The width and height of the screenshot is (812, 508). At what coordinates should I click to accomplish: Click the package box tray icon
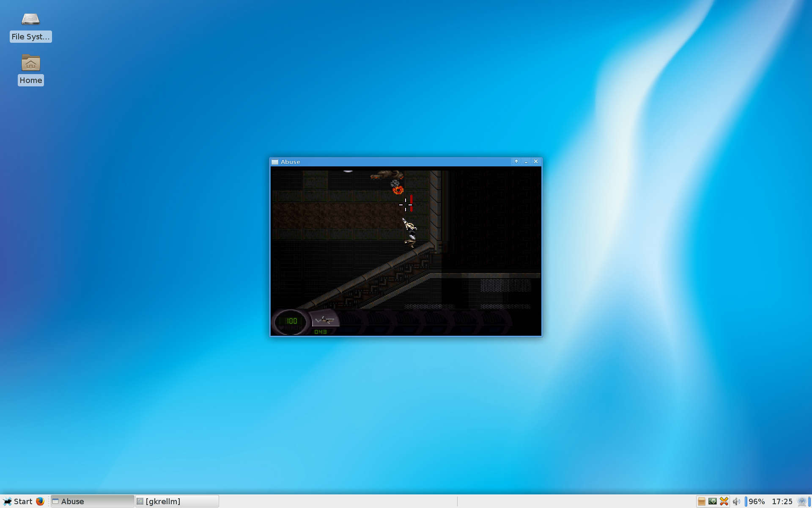tap(701, 501)
